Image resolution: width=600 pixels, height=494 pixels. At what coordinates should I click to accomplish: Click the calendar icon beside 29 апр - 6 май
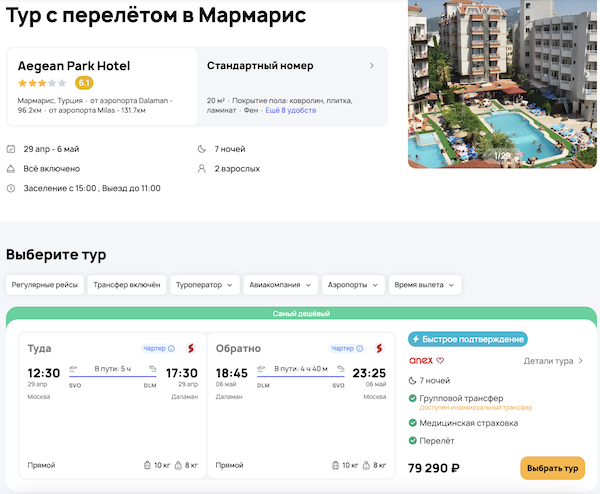(11, 149)
